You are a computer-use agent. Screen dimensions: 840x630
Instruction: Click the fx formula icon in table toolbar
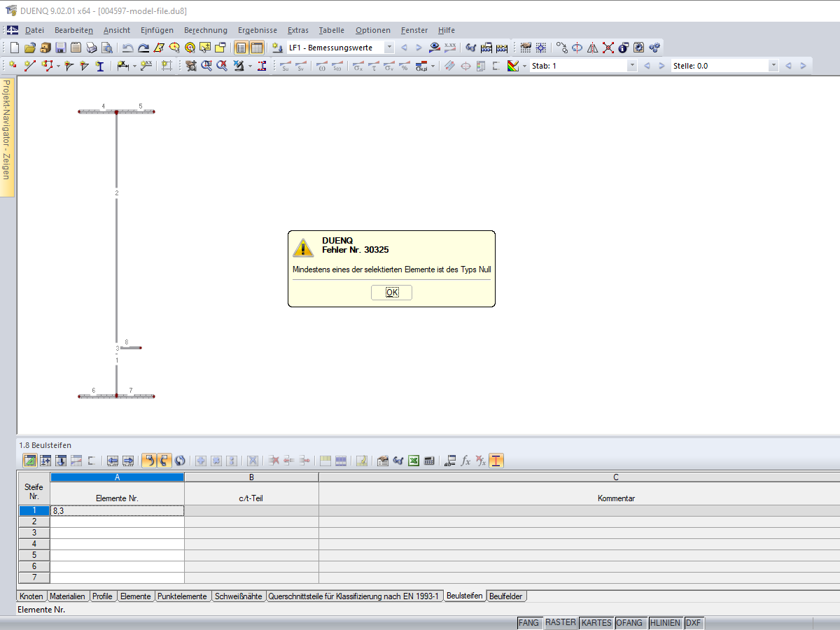(x=465, y=461)
